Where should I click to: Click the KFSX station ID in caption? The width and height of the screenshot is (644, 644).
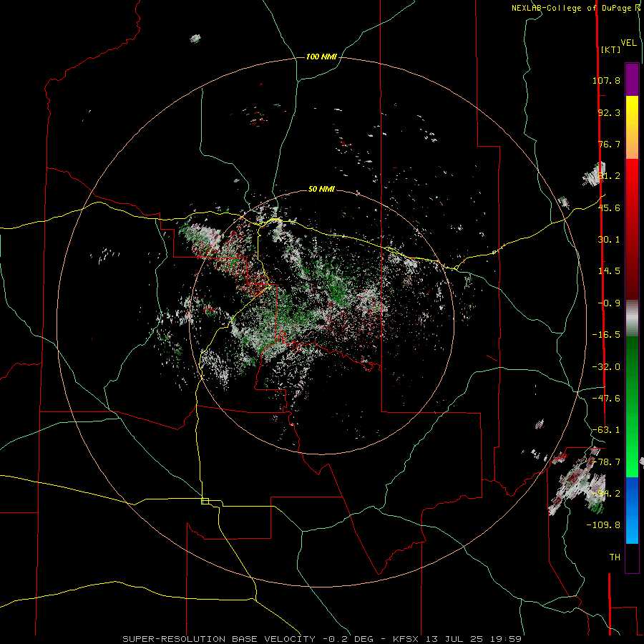coord(406,639)
